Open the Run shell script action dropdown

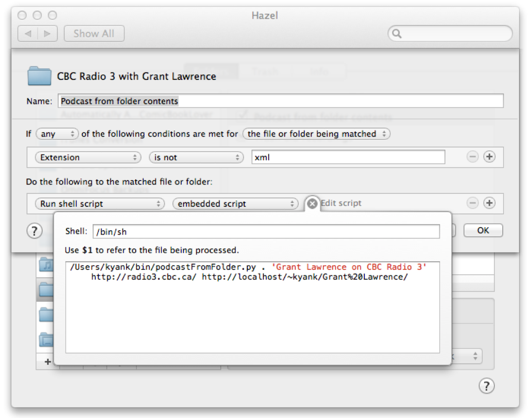click(x=100, y=204)
